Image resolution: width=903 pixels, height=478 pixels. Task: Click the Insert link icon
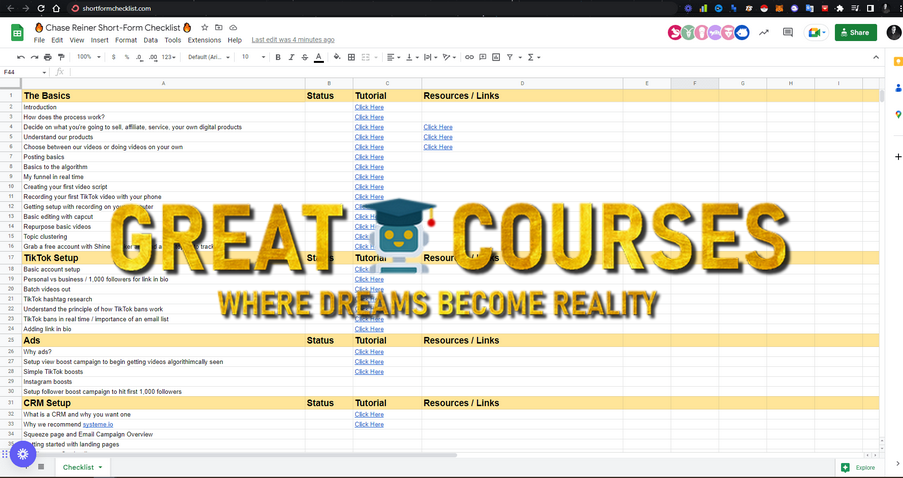pos(469,57)
